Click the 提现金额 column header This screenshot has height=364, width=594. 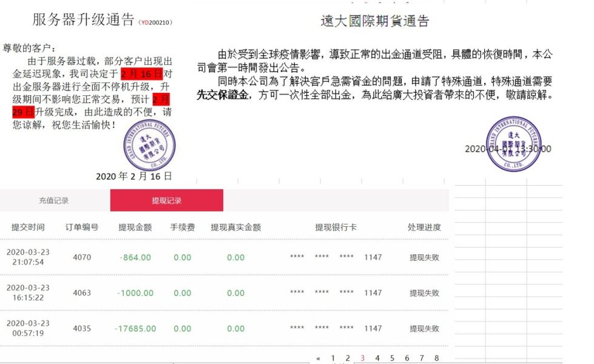[135, 227]
